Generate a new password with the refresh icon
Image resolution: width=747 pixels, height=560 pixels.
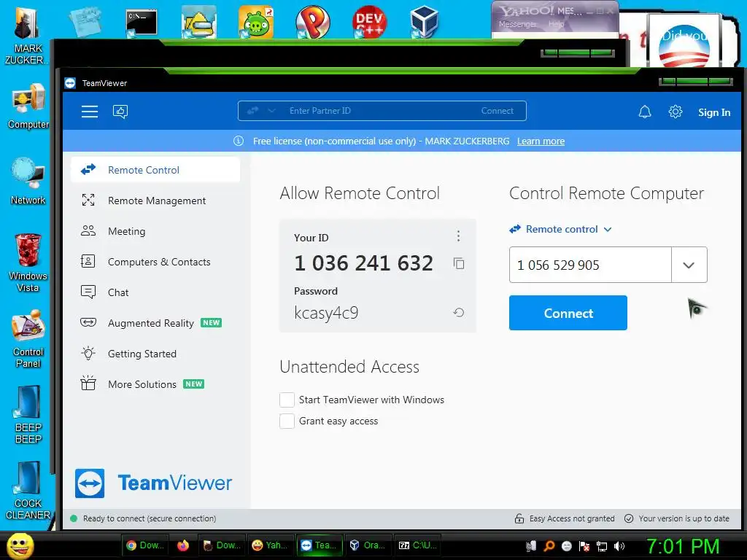click(458, 312)
